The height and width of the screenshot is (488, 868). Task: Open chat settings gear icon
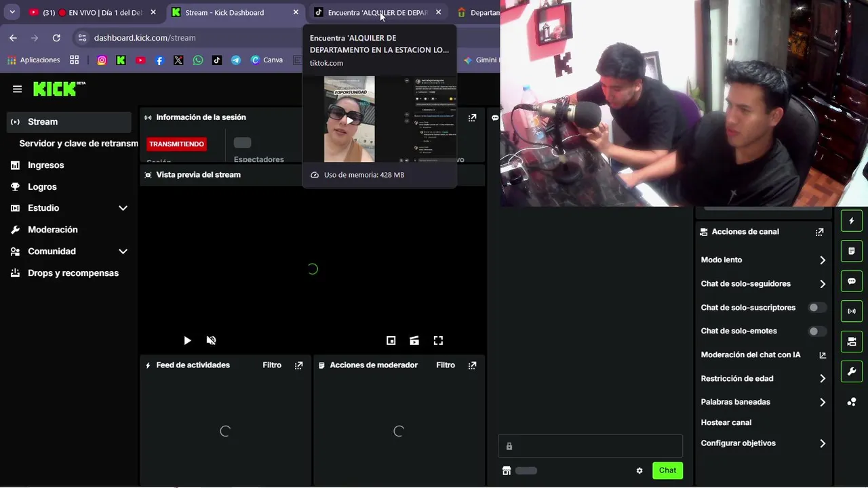(639, 470)
